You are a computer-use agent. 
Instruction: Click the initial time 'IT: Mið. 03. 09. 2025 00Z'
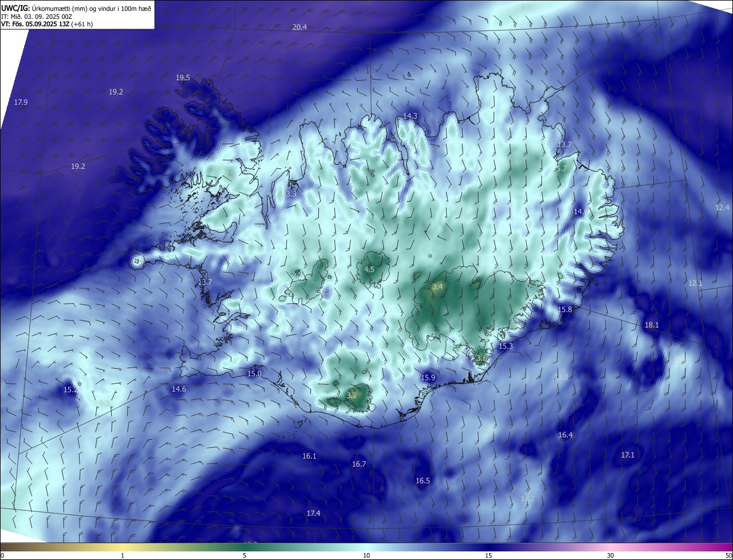click(x=37, y=16)
